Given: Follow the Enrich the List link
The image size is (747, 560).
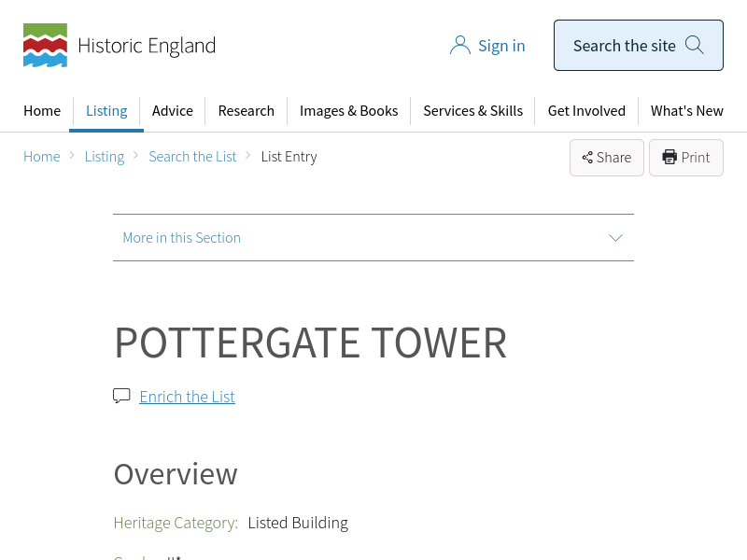Looking at the screenshot, I should [187, 397].
